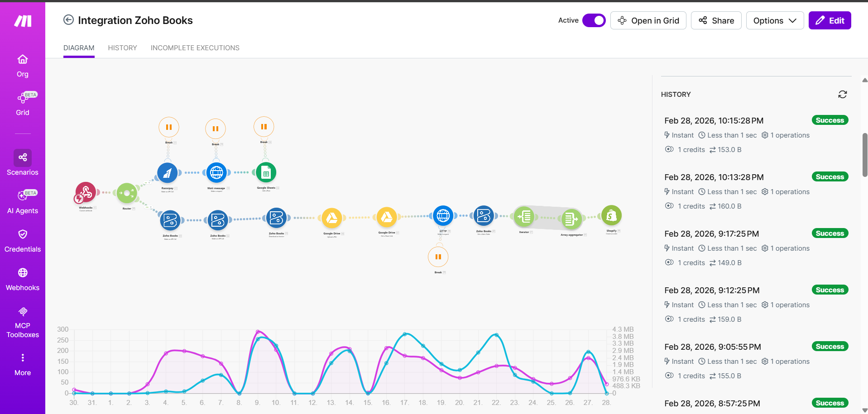Click the History panel scrollbar thumb
The image size is (868, 414).
click(865, 155)
